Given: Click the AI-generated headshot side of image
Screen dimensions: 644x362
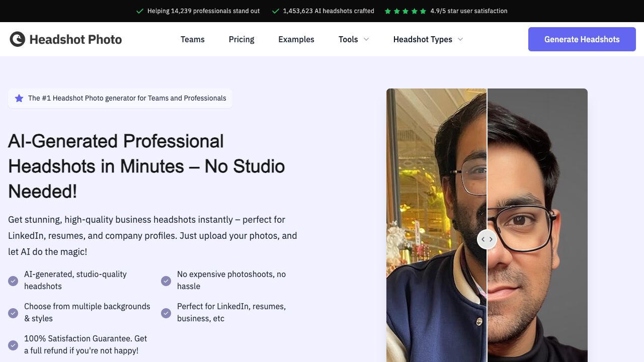Looking at the screenshot, I should (x=537, y=201).
